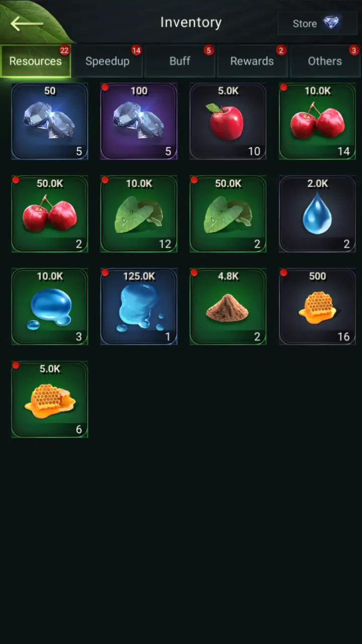Choose the 5.0K honeycomb item
The width and height of the screenshot is (362, 644).
coord(50,399)
